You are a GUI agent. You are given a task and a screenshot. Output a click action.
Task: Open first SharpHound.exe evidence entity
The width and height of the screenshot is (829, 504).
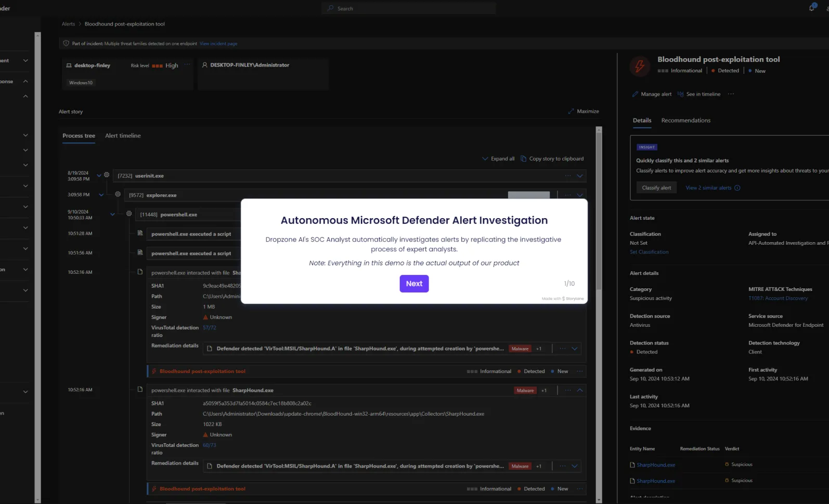tap(656, 465)
